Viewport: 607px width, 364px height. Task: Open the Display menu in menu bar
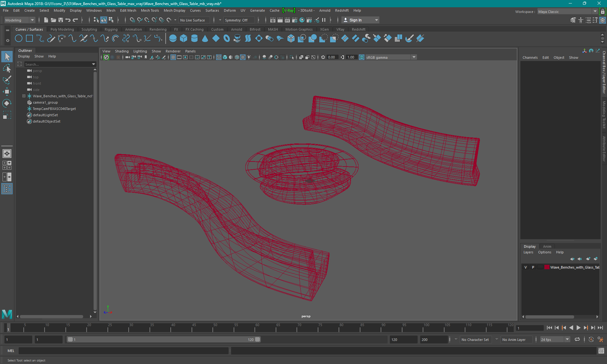click(76, 10)
